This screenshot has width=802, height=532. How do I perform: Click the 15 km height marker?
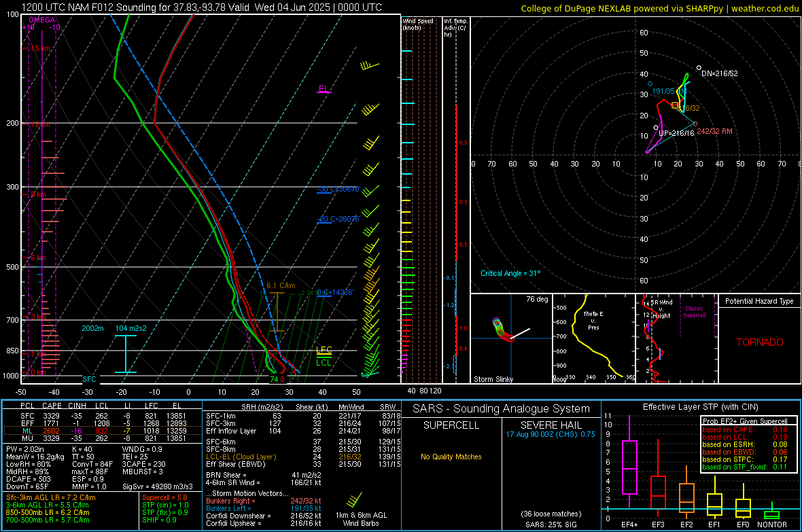(40, 49)
